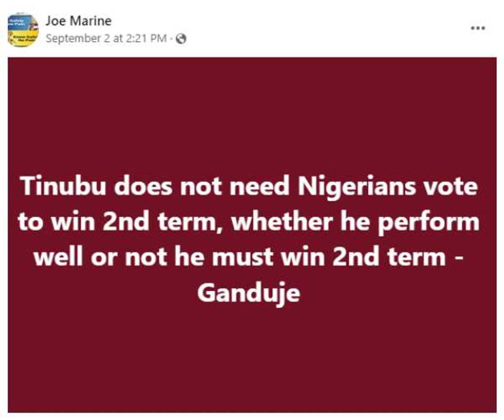Image resolution: width=504 pixels, height=420 pixels.
Task: Click the yellow banner in the profile avatar
Action: click(23, 38)
